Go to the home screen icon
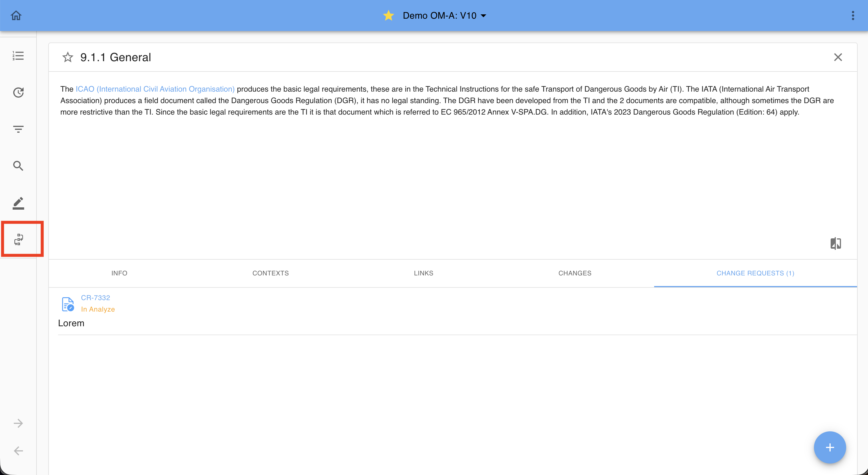The image size is (868, 475). 16,16
